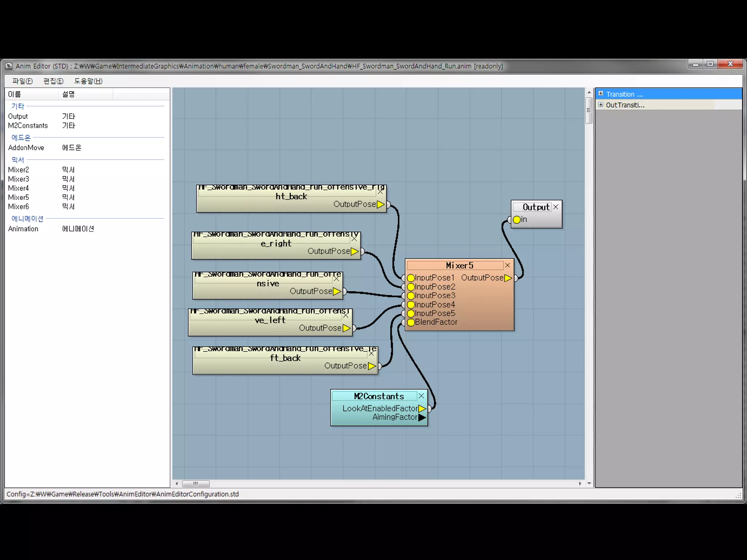Click the Output node's 'in' pin
The image size is (747, 560).
(x=516, y=219)
